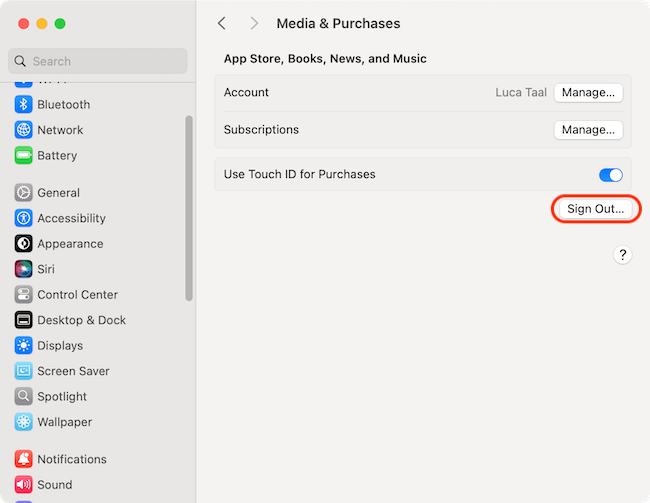The image size is (650, 503).
Task: Click Manage button for Account
Action: (x=588, y=93)
